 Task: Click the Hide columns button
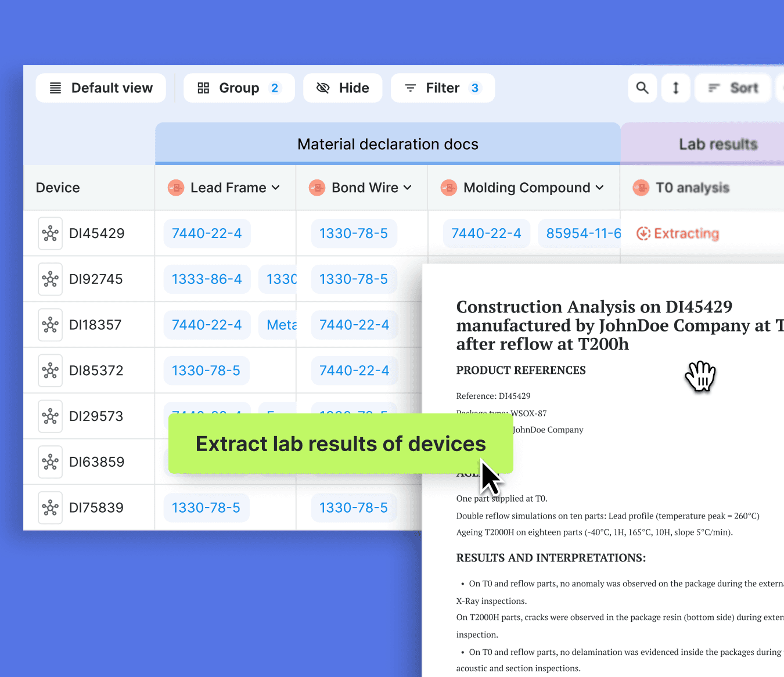[x=343, y=88]
